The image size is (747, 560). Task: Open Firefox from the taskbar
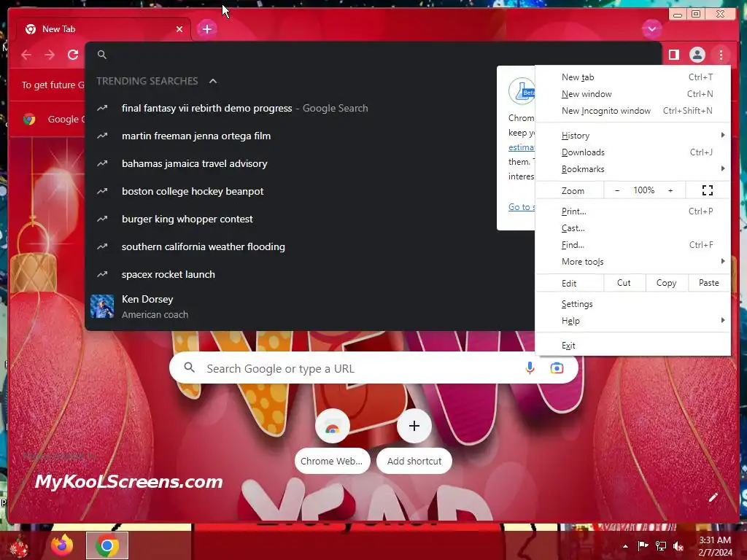coord(63,545)
